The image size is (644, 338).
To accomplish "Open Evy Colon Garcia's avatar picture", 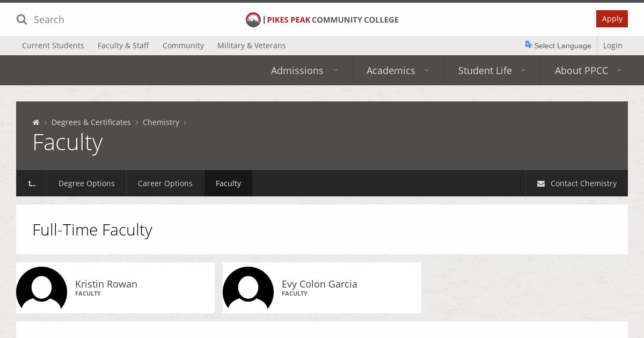I will coord(248,289).
